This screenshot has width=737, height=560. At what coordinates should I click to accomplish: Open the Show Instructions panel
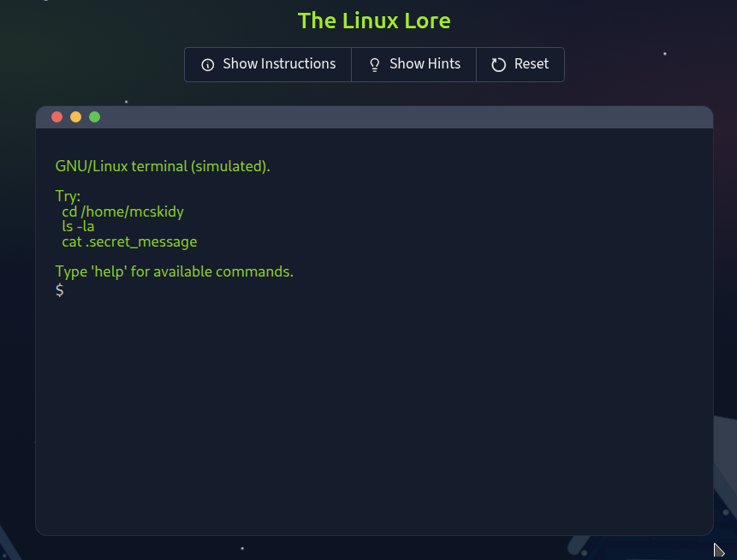pos(268,64)
